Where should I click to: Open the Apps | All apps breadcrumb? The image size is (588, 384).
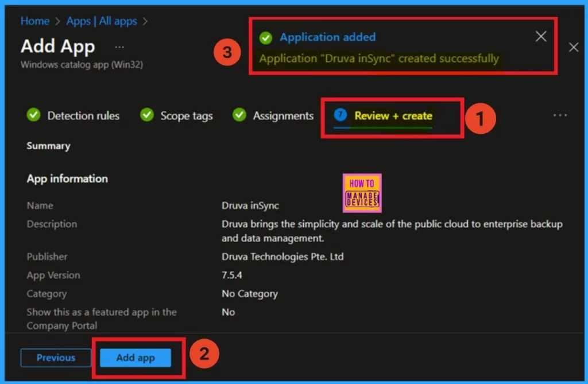coord(102,21)
